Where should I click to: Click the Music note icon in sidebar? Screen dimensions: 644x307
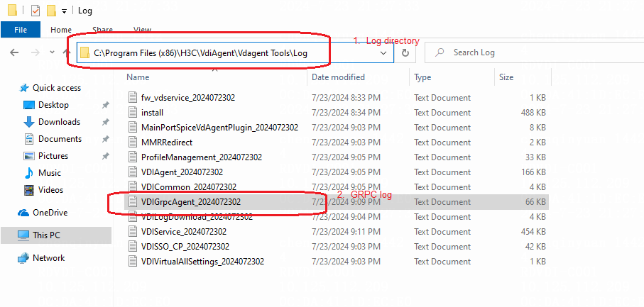tap(28, 173)
